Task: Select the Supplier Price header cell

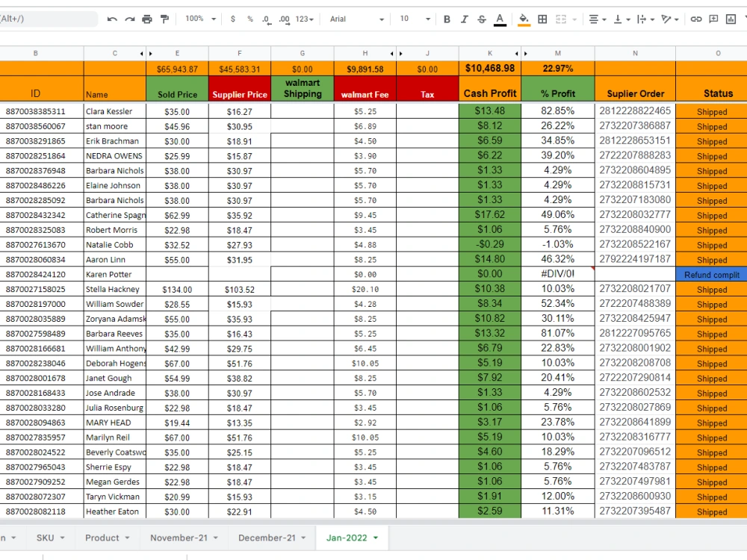Action: (x=240, y=89)
